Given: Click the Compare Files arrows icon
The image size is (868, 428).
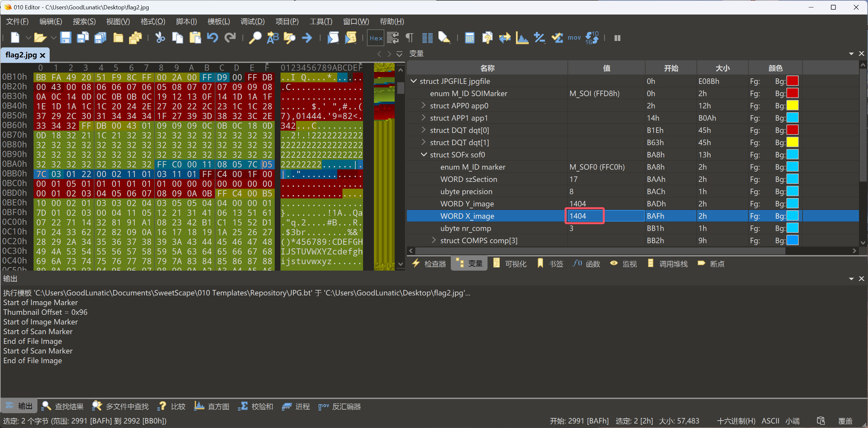Looking at the screenshot, I should tap(504, 38).
